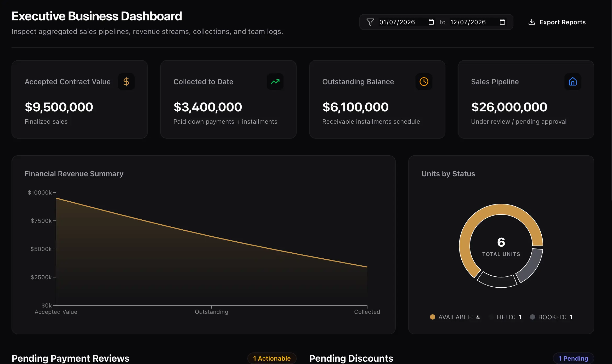Screen dimensions: 612x364
Task: Open the end date calendar picker
Action: click(502, 22)
